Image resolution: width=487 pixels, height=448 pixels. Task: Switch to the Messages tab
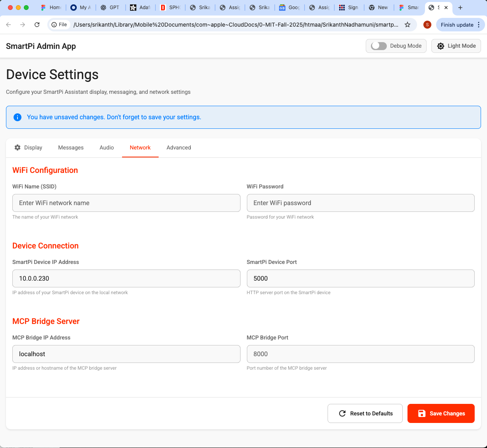tap(71, 147)
